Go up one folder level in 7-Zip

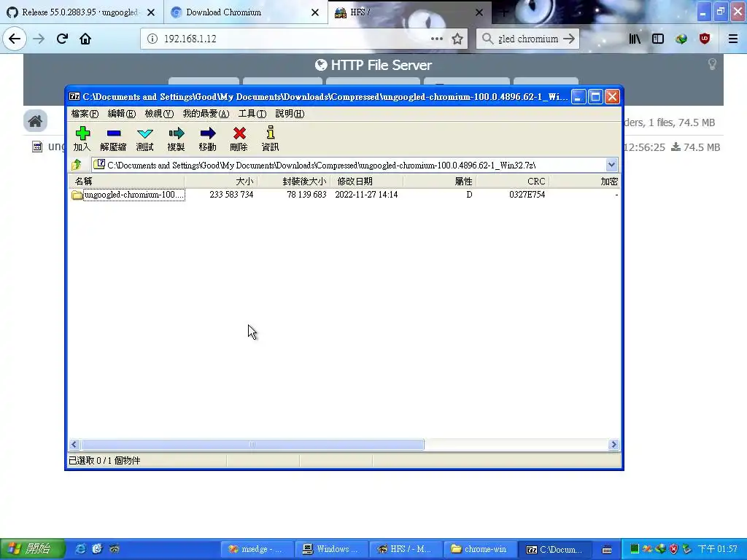[76, 165]
